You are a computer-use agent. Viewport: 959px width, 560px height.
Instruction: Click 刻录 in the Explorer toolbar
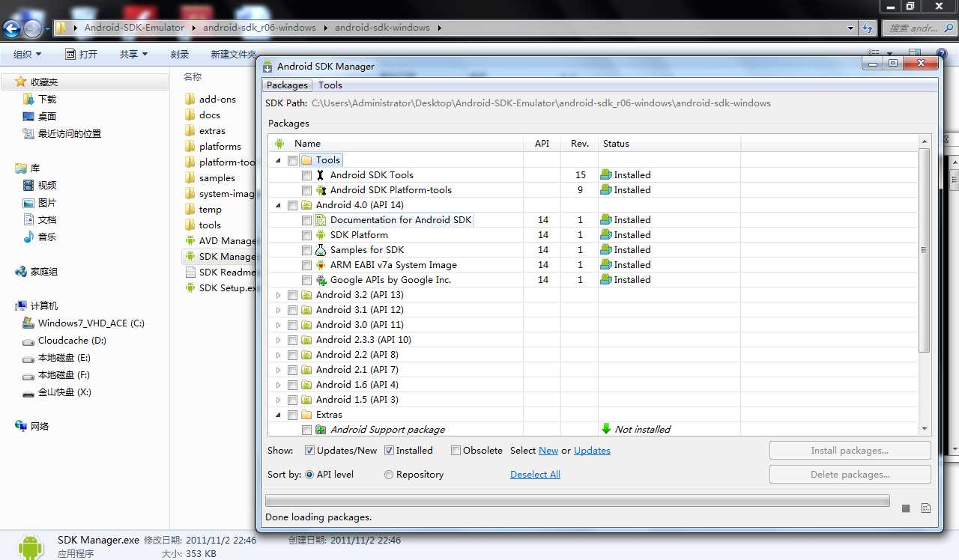pyautogui.click(x=180, y=55)
